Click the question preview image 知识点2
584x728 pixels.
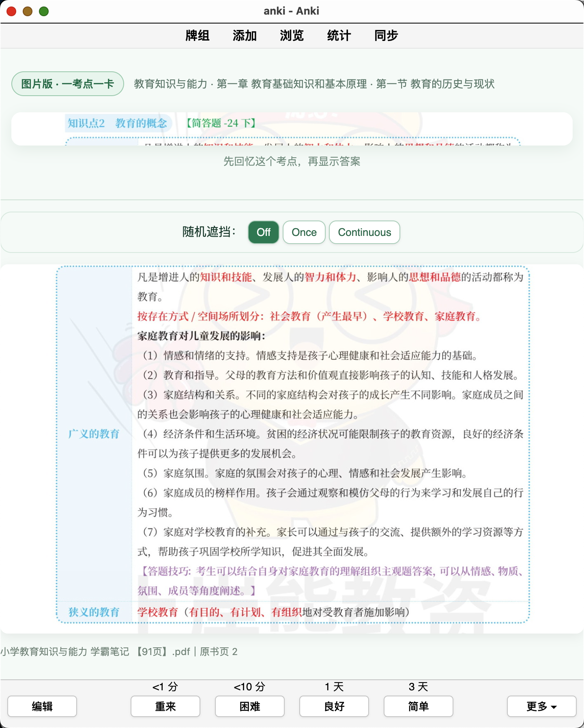[x=292, y=128]
